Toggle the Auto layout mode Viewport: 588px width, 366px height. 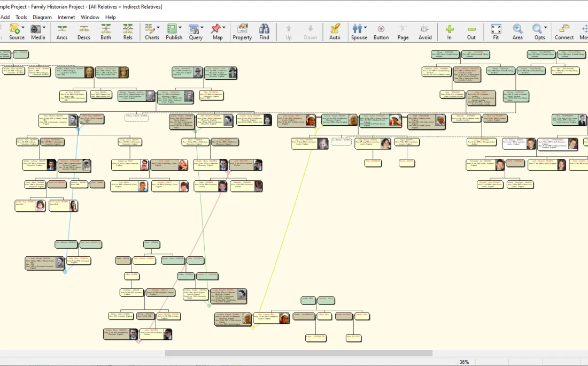click(335, 32)
